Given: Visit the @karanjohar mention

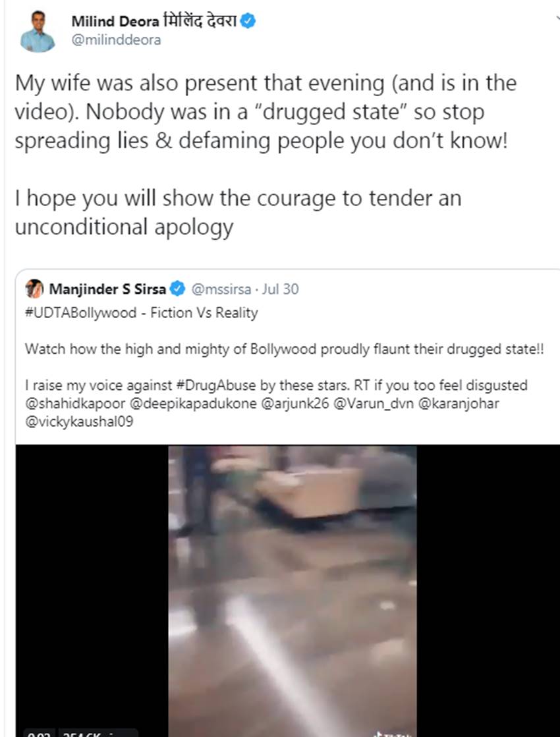Looking at the screenshot, I should point(459,404).
